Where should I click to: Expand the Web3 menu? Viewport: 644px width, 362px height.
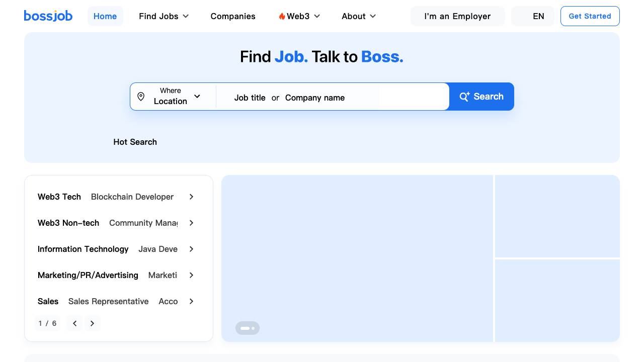click(299, 16)
